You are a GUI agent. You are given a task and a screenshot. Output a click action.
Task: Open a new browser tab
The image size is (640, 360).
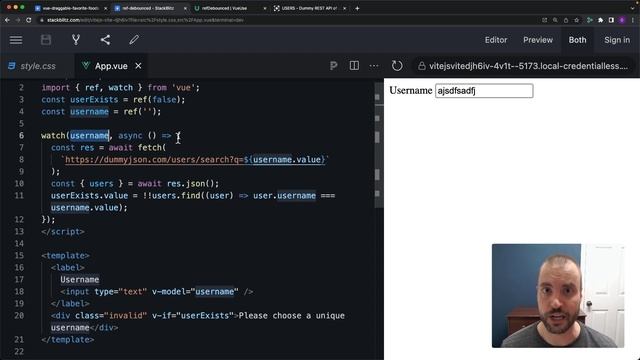click(x=357, y=8)
